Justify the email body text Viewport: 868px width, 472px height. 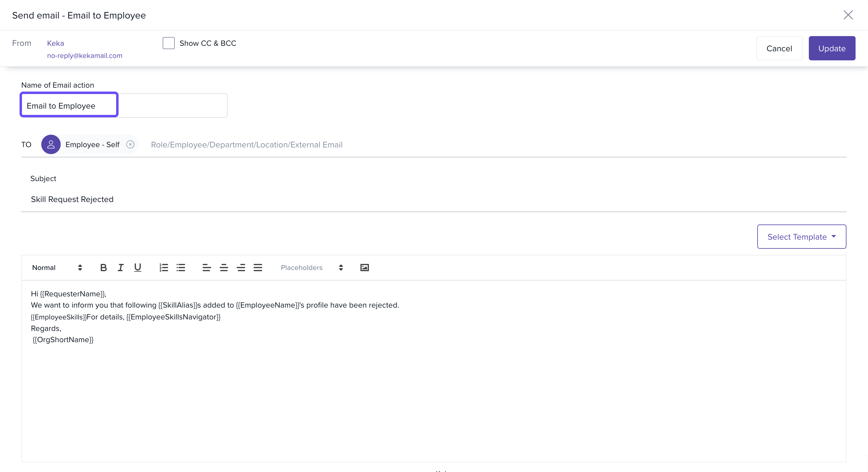tap(258, 268)
